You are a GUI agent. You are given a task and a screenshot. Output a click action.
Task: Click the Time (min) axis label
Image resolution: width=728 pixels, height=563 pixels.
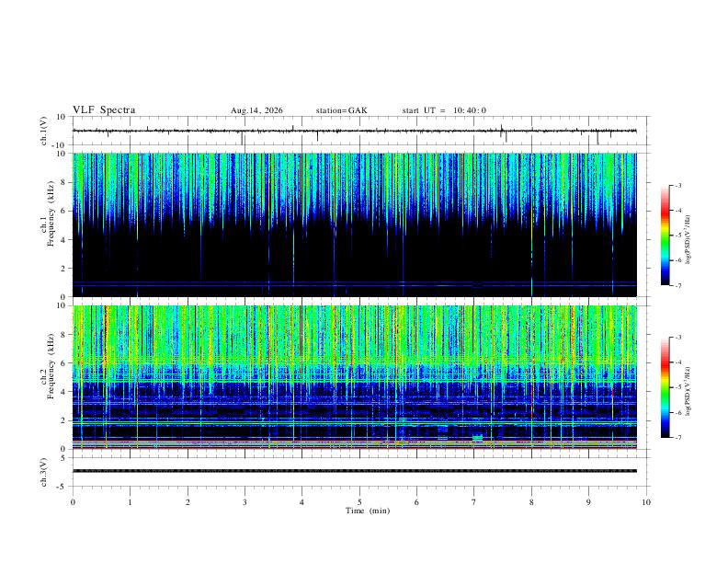[x=368, y=511]
